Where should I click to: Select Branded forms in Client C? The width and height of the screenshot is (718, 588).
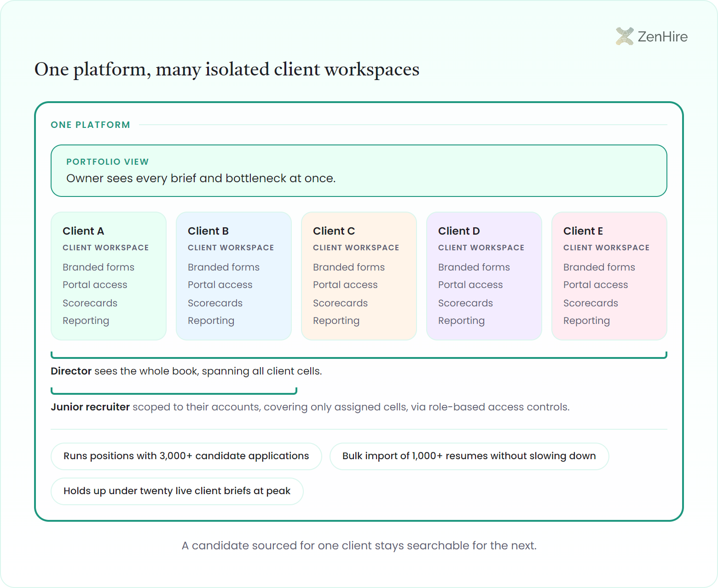click(x=349, y=267)
